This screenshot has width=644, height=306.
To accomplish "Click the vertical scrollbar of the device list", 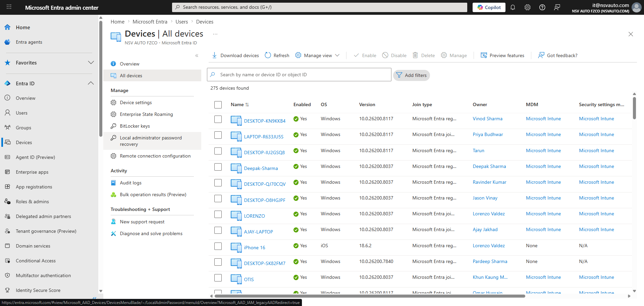I will pos(634,108).
